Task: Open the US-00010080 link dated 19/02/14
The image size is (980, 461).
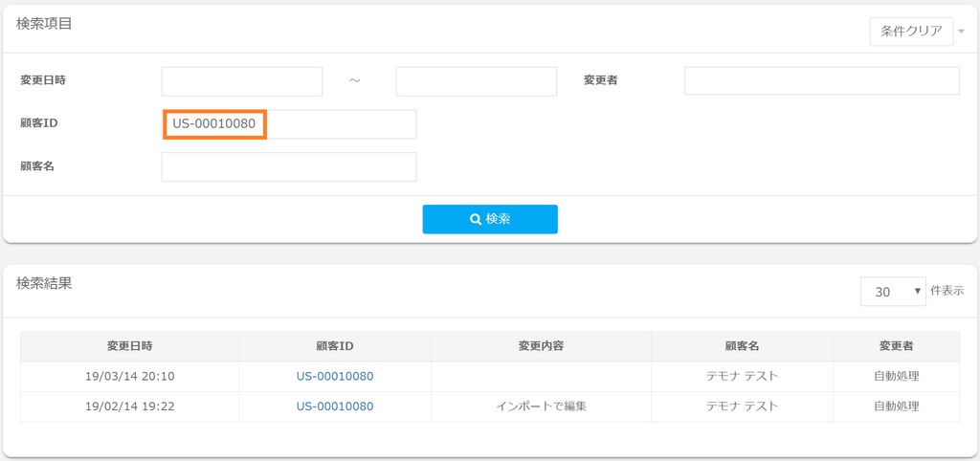Action: pyautogui.click(x=335, y=406)
